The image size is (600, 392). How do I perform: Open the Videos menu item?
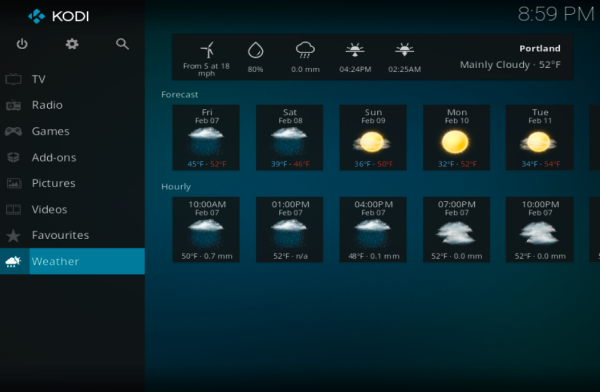(x=72, y=209)
